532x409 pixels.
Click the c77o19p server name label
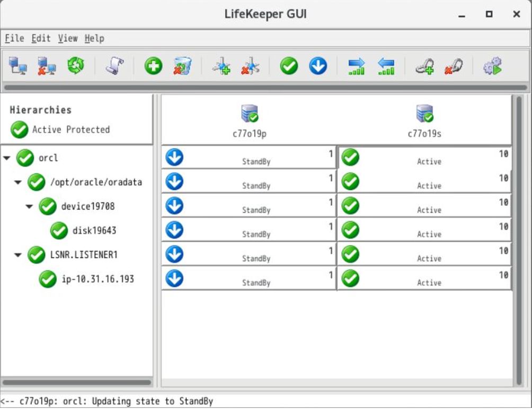[250, 134]
